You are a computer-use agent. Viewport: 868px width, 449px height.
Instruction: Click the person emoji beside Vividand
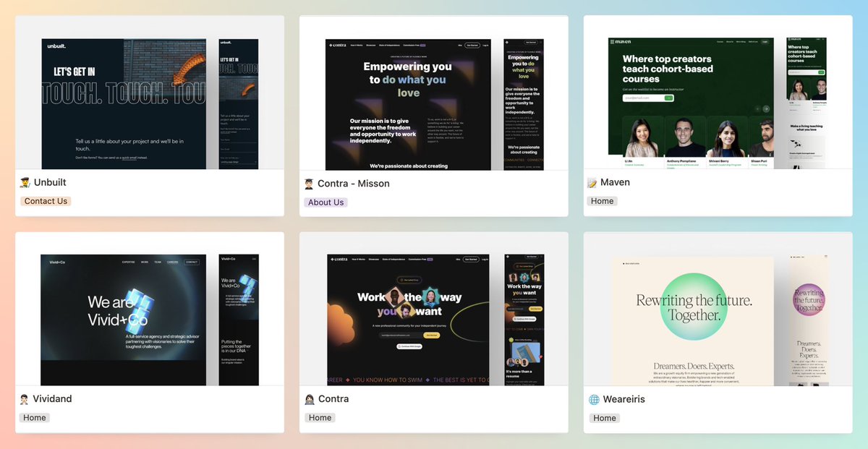pos(25,399)
